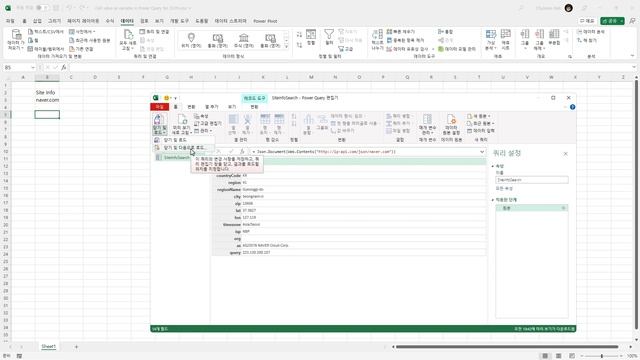
Task: Collapse the Excel ribbon chevron
Action: click(x=632, y=56)
